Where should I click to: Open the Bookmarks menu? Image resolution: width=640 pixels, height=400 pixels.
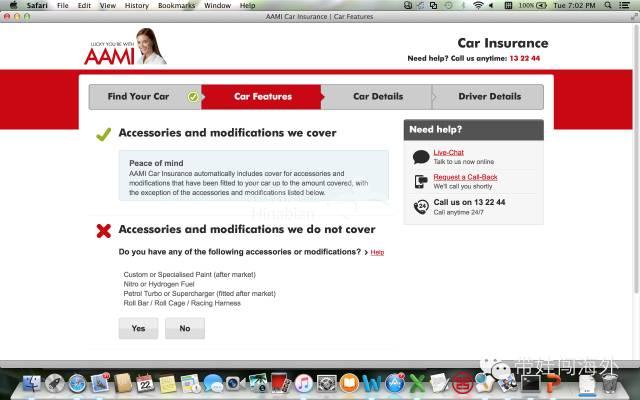click(176, 5)
